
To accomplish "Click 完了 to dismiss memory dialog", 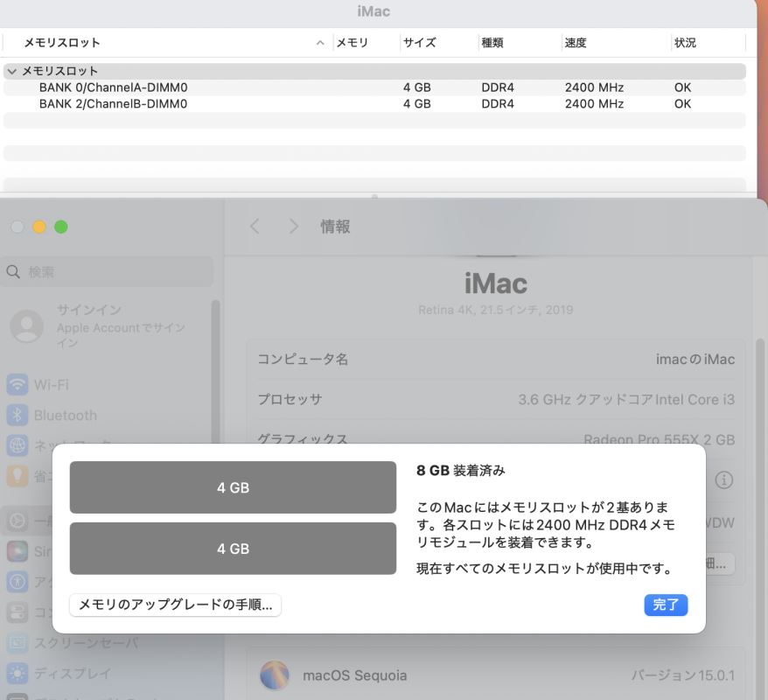I will pos(666,605).
